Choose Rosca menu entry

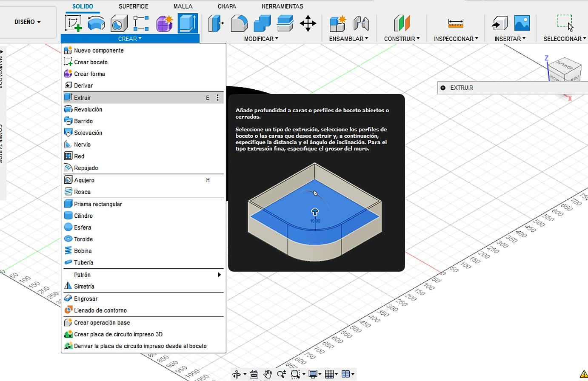143,192
